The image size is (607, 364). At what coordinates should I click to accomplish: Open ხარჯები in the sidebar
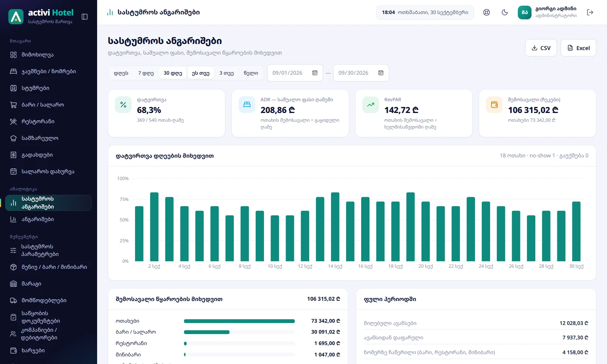tap(49, 350)
